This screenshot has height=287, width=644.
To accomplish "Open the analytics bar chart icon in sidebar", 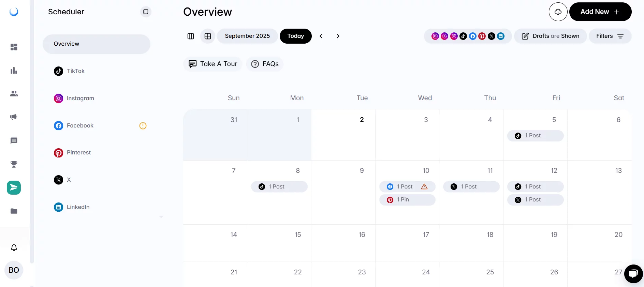I will pos(14,71).
